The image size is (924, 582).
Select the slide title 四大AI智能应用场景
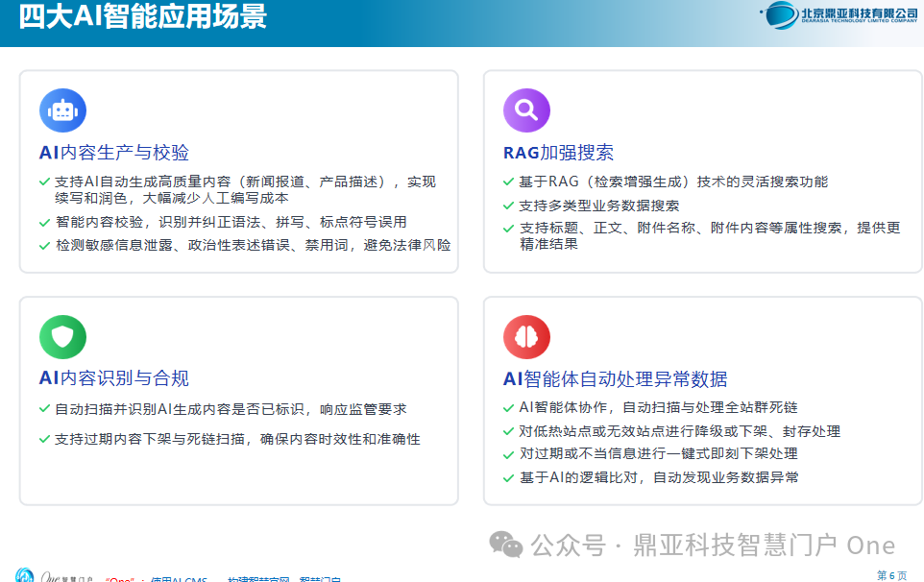[x=142, y=16]
